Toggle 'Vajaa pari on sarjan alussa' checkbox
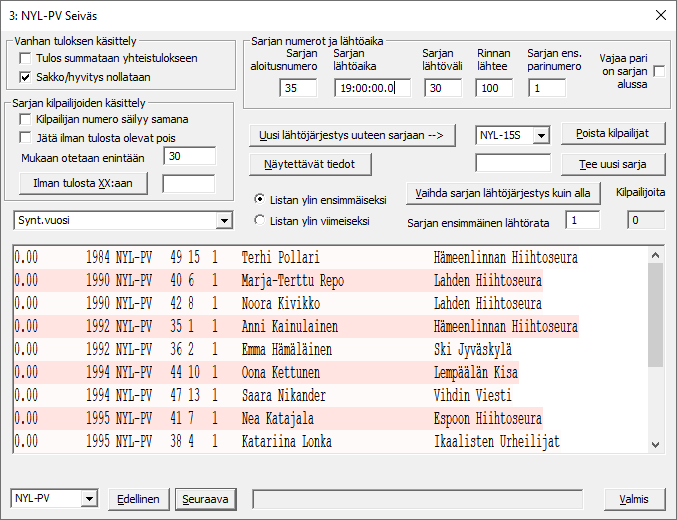 (659, 71)
